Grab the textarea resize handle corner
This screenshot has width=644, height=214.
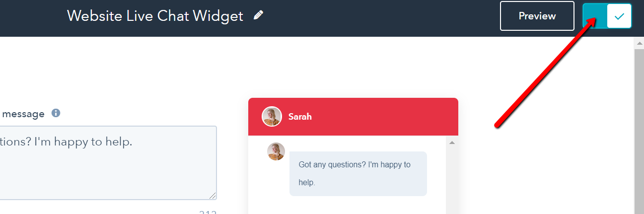tap(213, 196)
